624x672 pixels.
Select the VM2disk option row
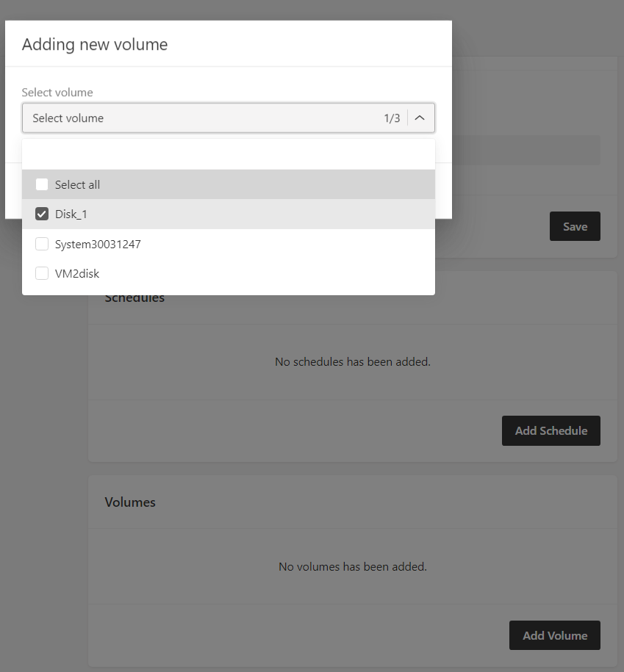pyautogui.click(x=228, y=273)
